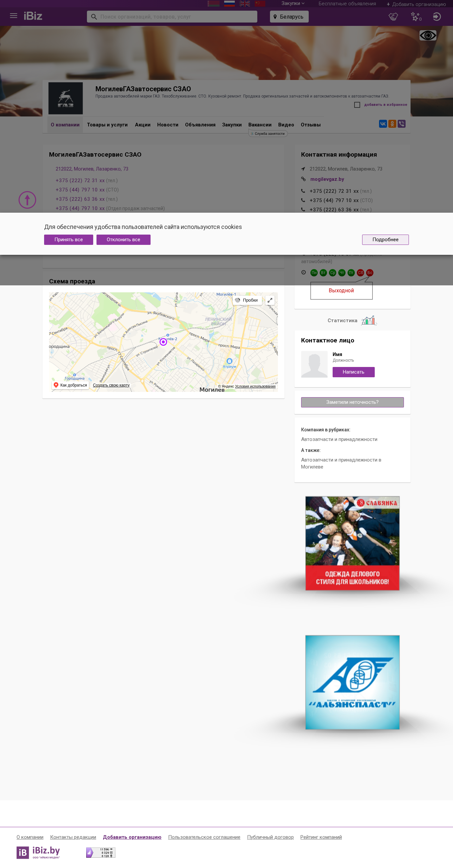453x868 pixels.
Task: Click the scroll-to-top arrow circle
Action: [x=27, y=200]
